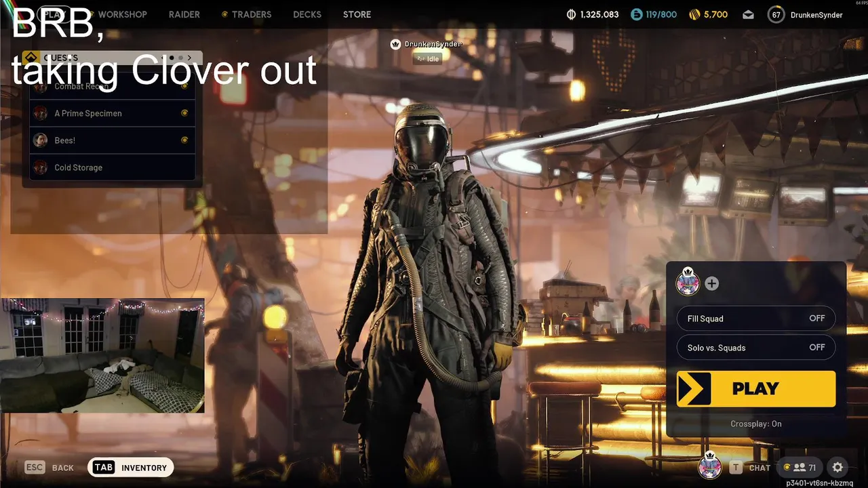Click the yellow Quests panel header icon
868x488 pixels.
[x=31, y=58]
